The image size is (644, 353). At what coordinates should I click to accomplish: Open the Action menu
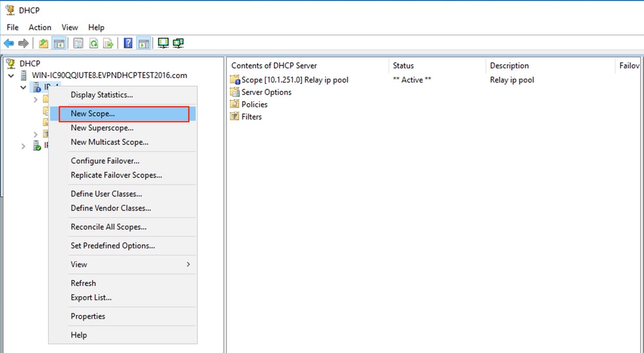pyautogui.click(x=40, y=27)
